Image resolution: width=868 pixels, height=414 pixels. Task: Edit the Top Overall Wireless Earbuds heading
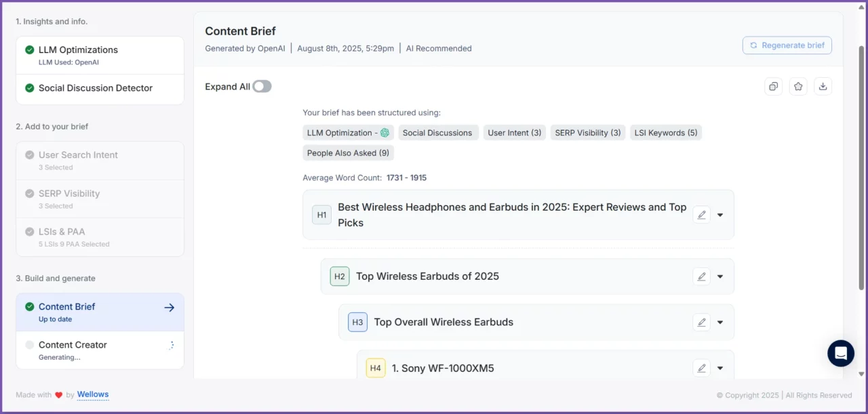(x=702, y=323)
